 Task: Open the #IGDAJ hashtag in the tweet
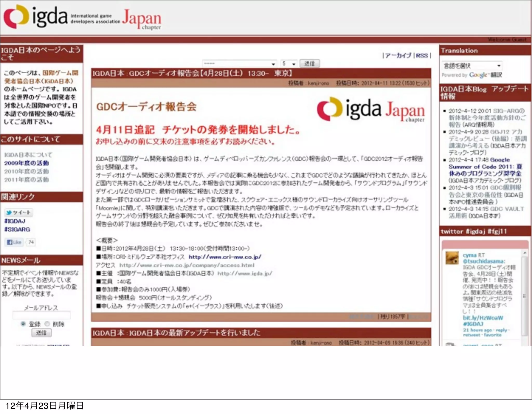(473, 324)
